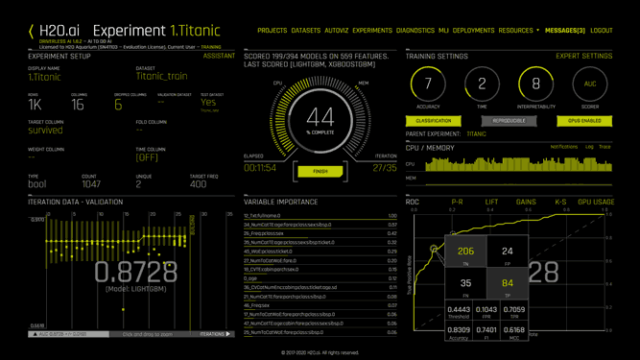Open Messages[3]

565,31
